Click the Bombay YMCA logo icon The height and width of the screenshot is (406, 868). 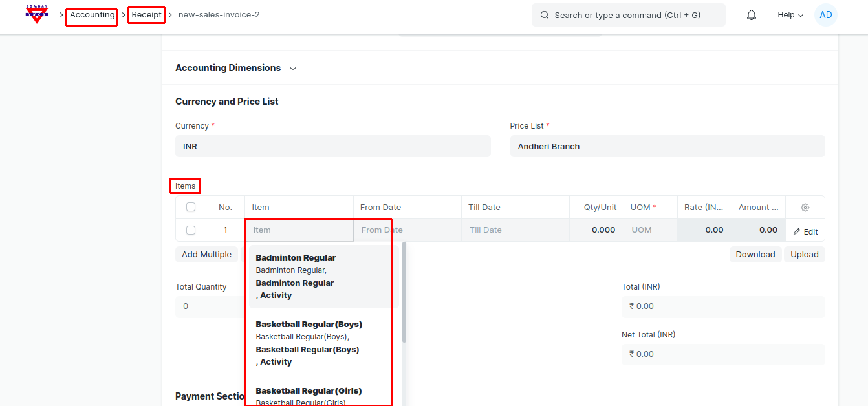(37, 14)
